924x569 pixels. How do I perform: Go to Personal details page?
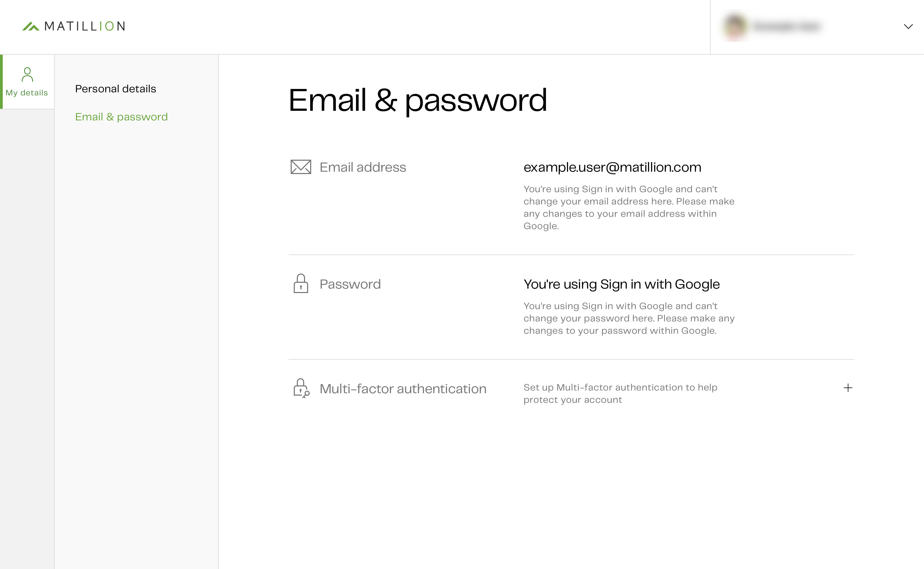click(116, 89)
